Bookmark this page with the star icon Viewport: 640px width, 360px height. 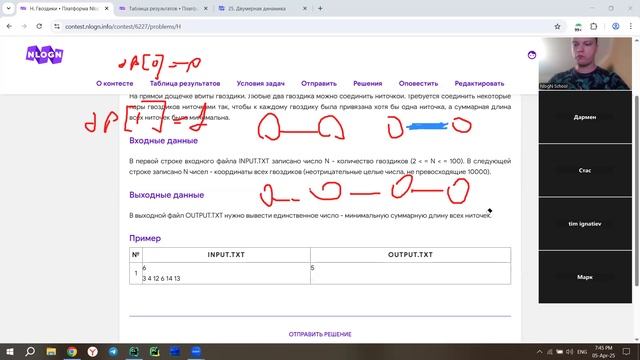[x=557, y=27]
